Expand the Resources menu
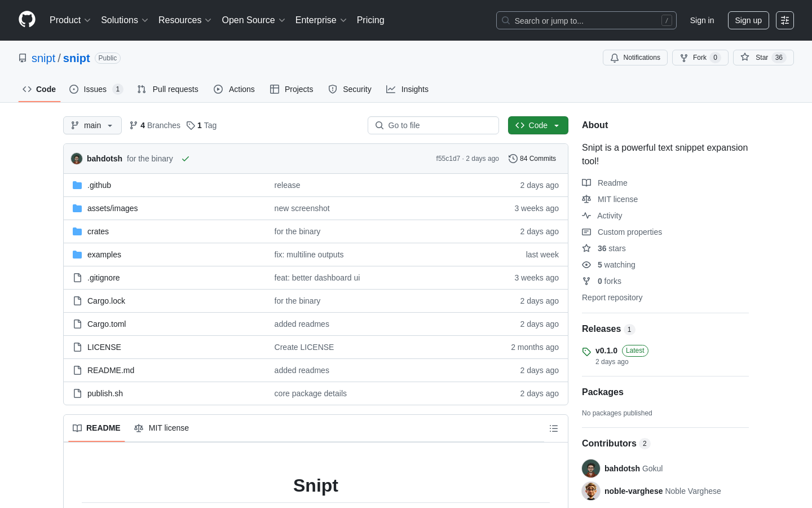This screenshot has width=812, height=508. (x=185, y=20)
